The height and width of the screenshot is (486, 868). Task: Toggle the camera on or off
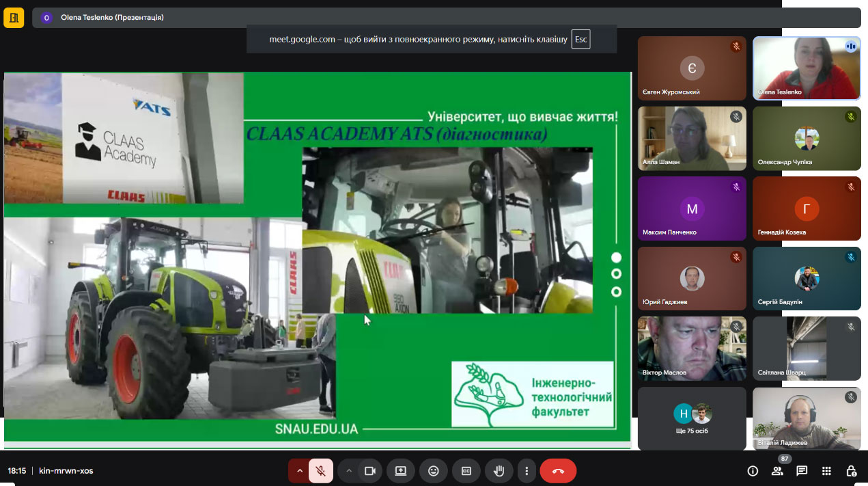tap(371, 471)
